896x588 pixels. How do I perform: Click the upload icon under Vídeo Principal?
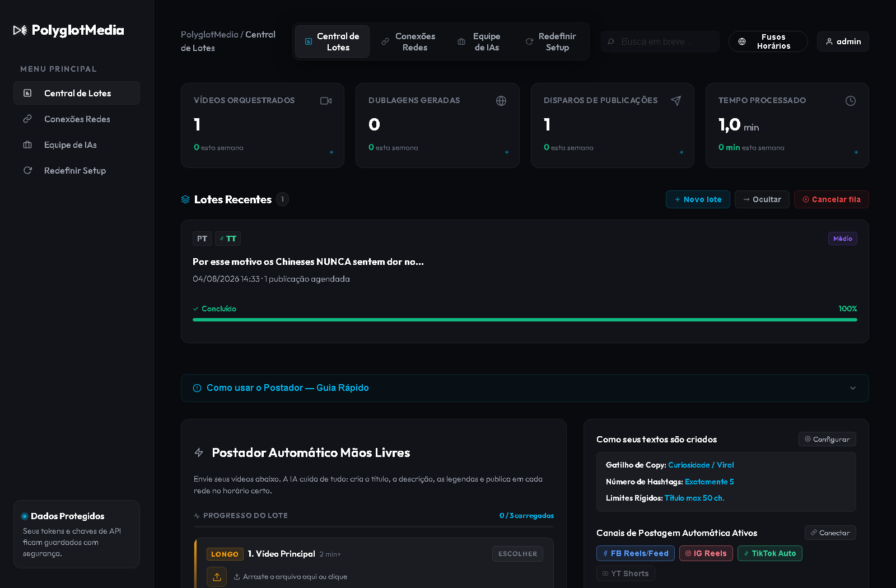pyautogui.click(x=217, y=577)
